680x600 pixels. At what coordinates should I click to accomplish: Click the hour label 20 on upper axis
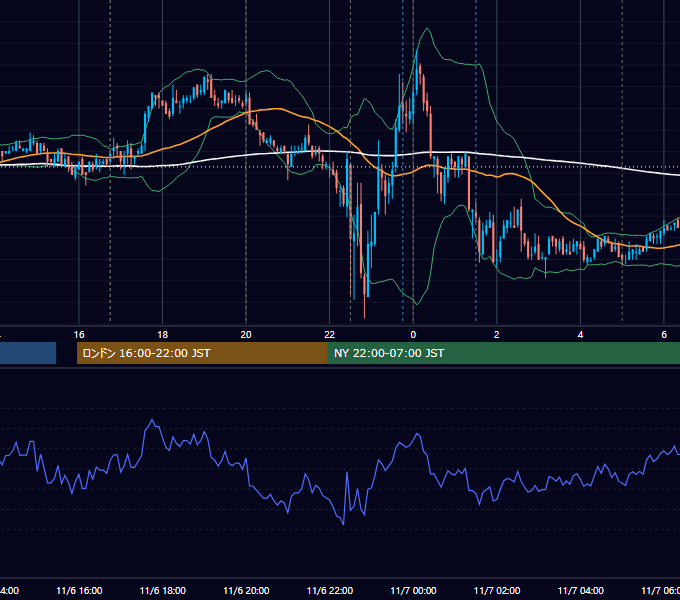click(246, 335)
